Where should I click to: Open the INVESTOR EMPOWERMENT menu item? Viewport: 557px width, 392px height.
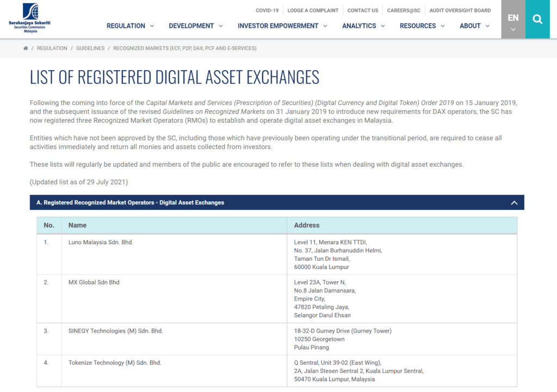click(x=278, y=26)
